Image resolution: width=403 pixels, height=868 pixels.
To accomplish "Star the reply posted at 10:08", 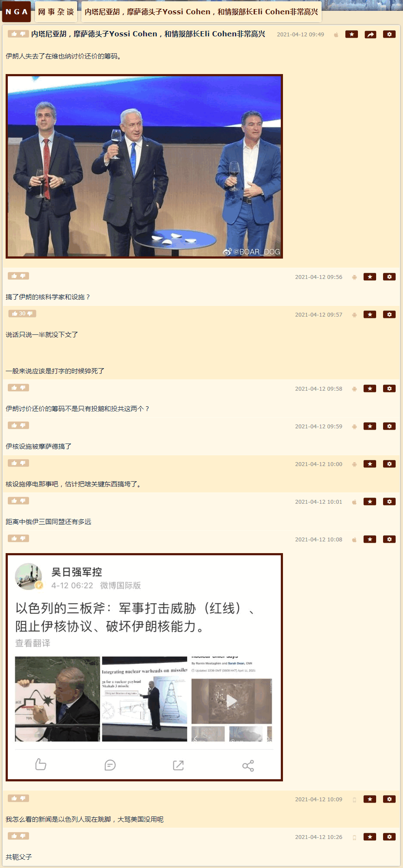I will 370,539.
